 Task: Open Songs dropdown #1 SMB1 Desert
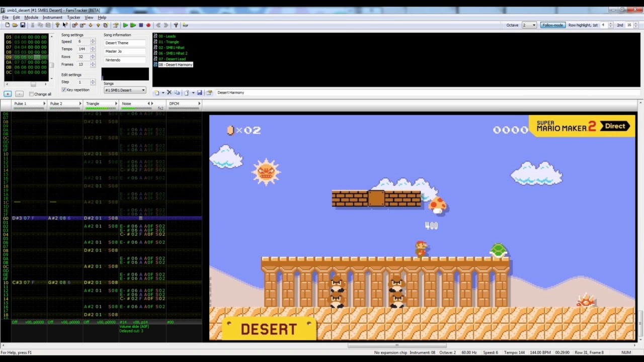[x=125, y=90]
